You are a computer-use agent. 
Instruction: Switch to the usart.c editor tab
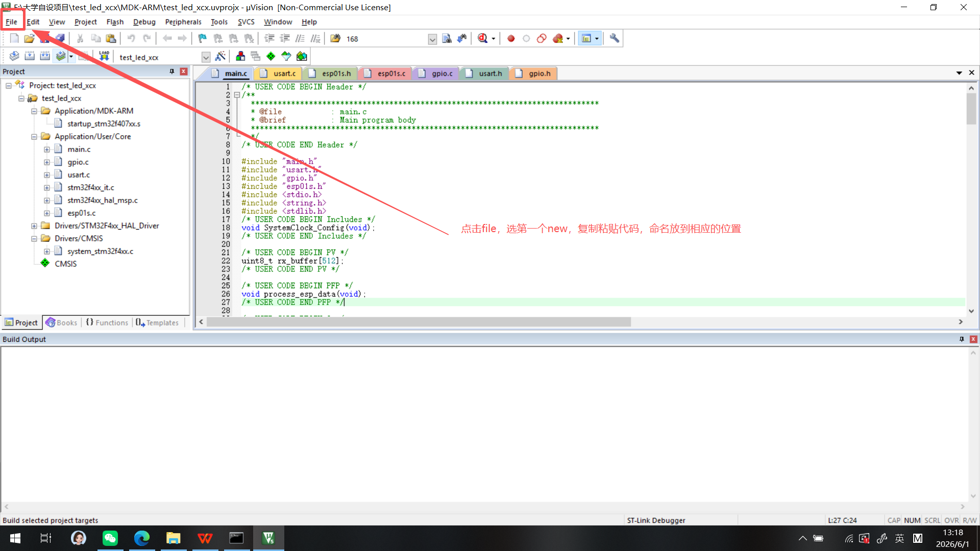tap(278, 73)
